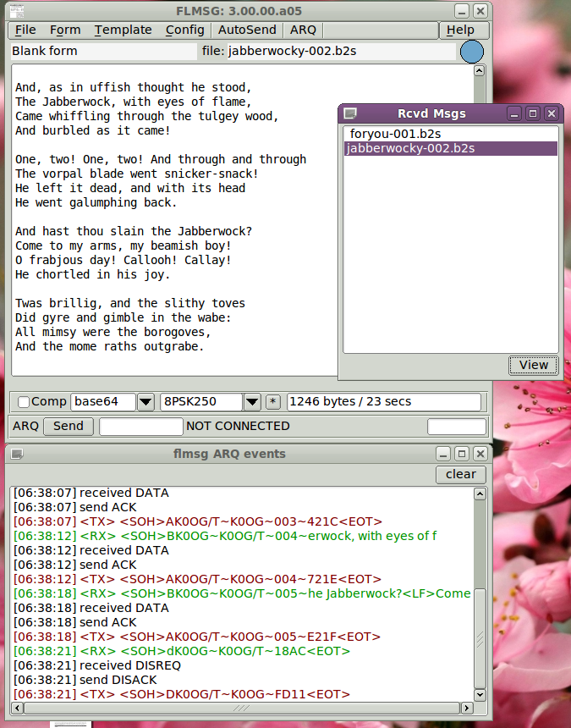The width and height of the screenshot is (571, 728).
Task: Click the NOT CONNECTED status text
Action: pyautogui.click(x=238, y=426)
